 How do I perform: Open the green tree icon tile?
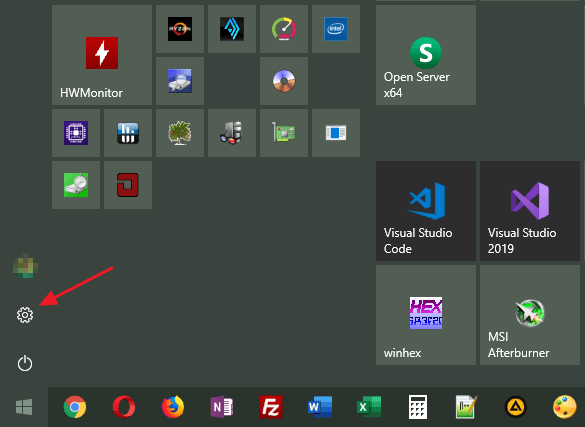click(x=180, y=133)
